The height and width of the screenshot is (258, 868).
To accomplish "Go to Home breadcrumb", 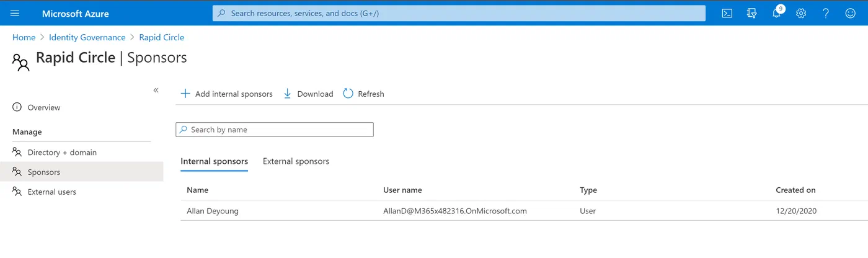I will coord(24,37).
